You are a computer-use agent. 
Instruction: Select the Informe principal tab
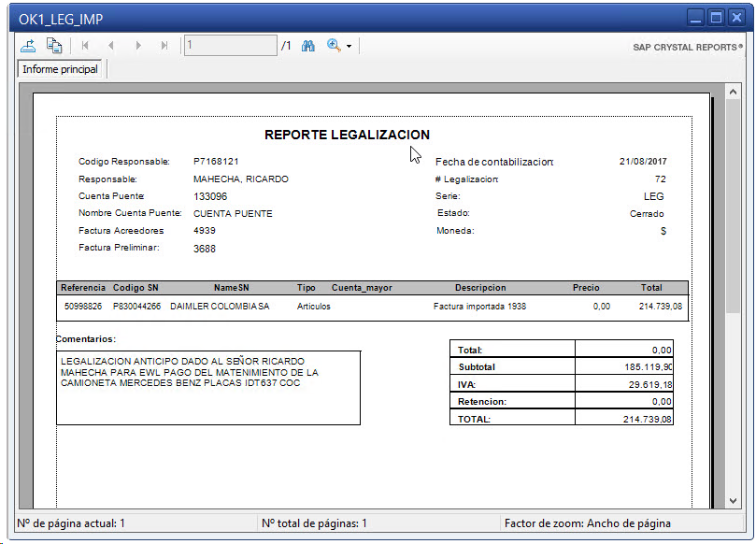pos(61,69)
